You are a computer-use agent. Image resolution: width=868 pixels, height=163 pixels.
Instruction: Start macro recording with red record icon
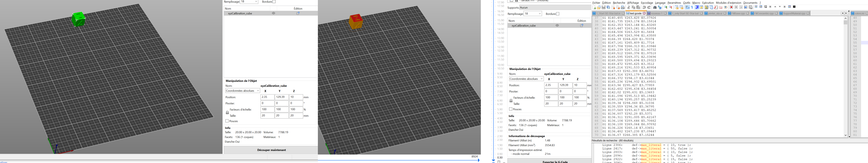[x=732, y=7]
